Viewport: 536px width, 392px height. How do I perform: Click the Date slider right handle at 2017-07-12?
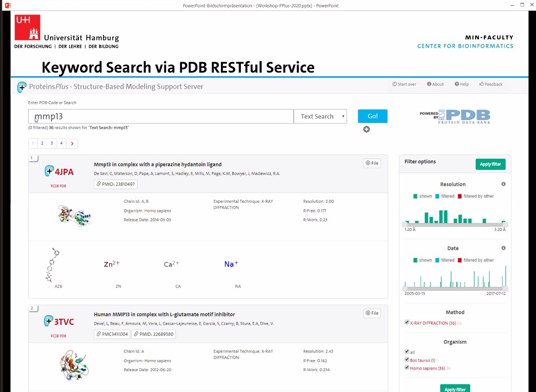(x=505, y=289)
